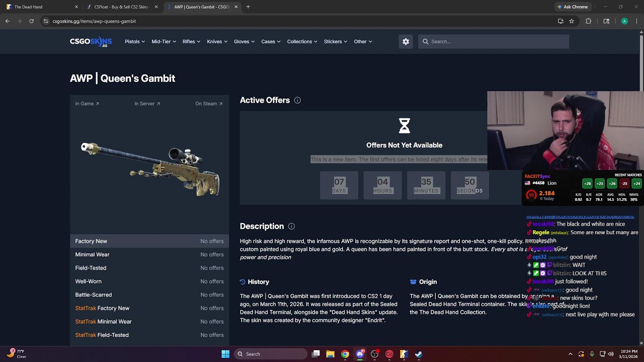This screenshot has width=644, height=362.
Task: Reload the page with refresh icon
Action: 31,21
